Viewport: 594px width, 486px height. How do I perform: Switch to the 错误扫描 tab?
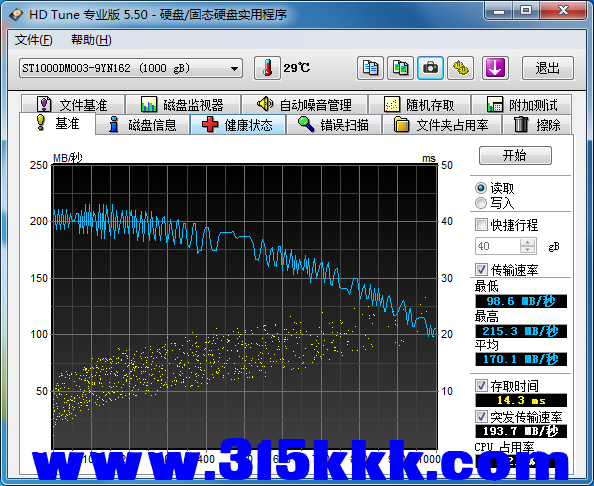[334, 125]
